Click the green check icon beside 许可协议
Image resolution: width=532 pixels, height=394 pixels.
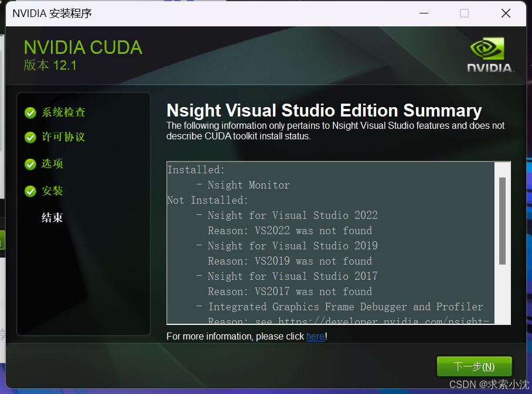(30, 138)
